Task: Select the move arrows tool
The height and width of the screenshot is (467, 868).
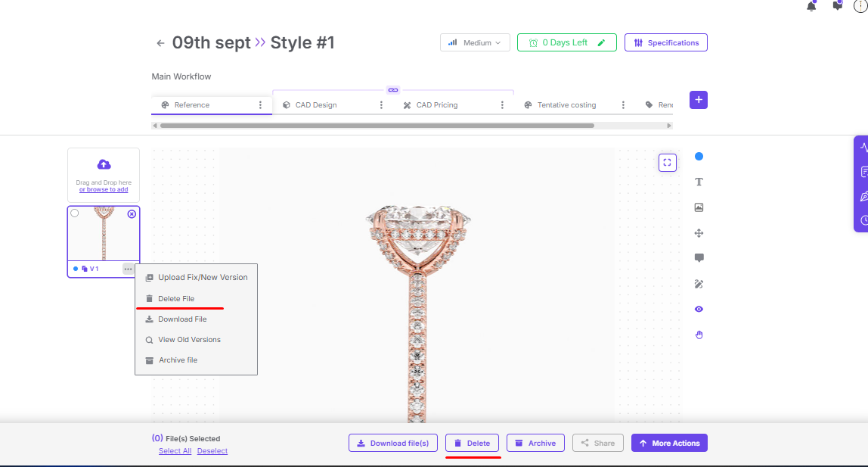Action: tap(699, 233)
